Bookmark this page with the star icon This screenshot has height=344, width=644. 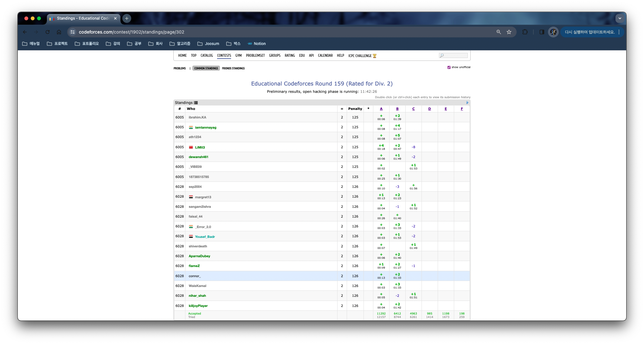click(x=509, y=32)
